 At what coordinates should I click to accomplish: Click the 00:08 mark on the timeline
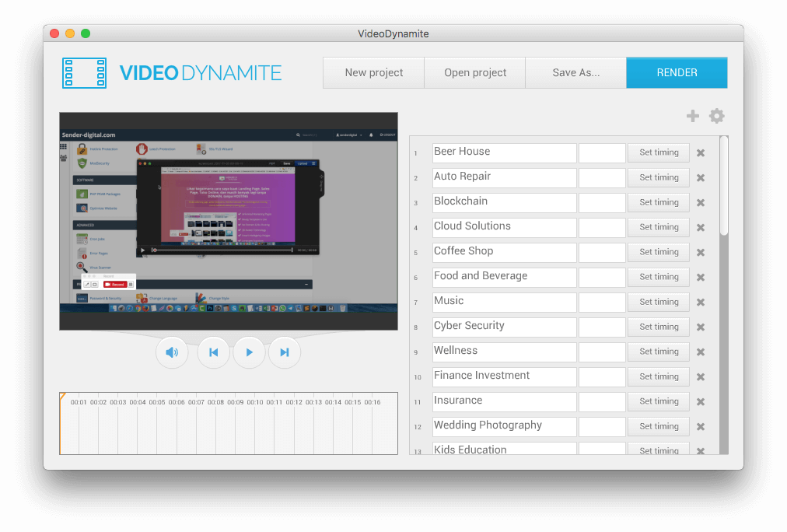coord(215,402)
